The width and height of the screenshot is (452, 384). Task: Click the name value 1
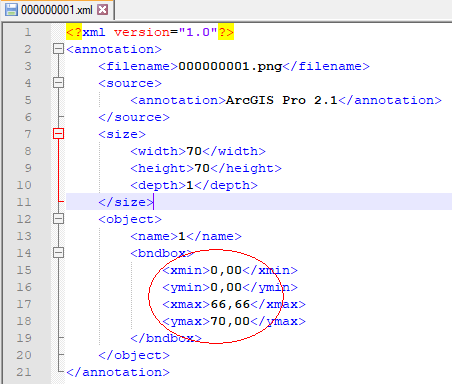(x=182, y=236)
